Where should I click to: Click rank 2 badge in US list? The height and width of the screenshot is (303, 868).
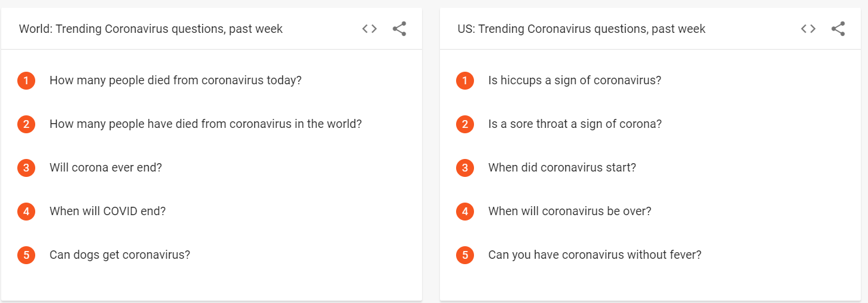(x=465, y=124)
